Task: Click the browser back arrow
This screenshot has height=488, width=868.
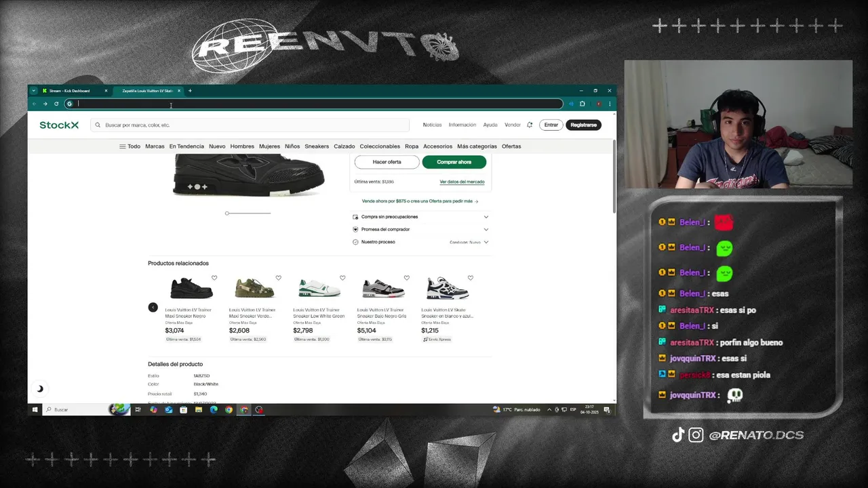Action: click(x=34, y=104)
